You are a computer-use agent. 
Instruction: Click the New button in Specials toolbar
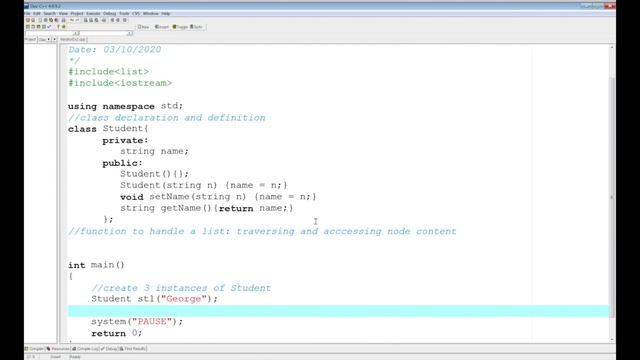tap(143, 27)
